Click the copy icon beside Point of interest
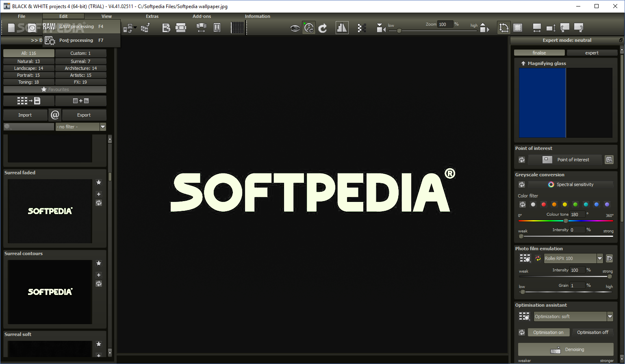625x364 pixels. pyautogui.click(x=609, y=160)
